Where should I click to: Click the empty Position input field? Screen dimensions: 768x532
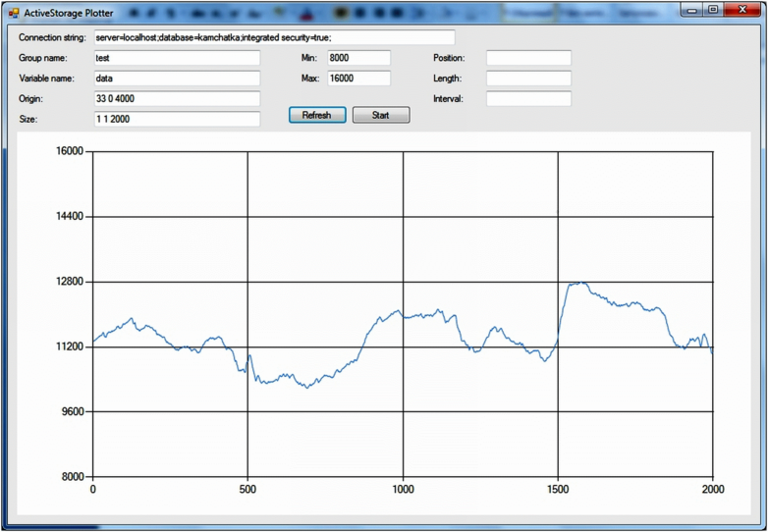[528, 58]
